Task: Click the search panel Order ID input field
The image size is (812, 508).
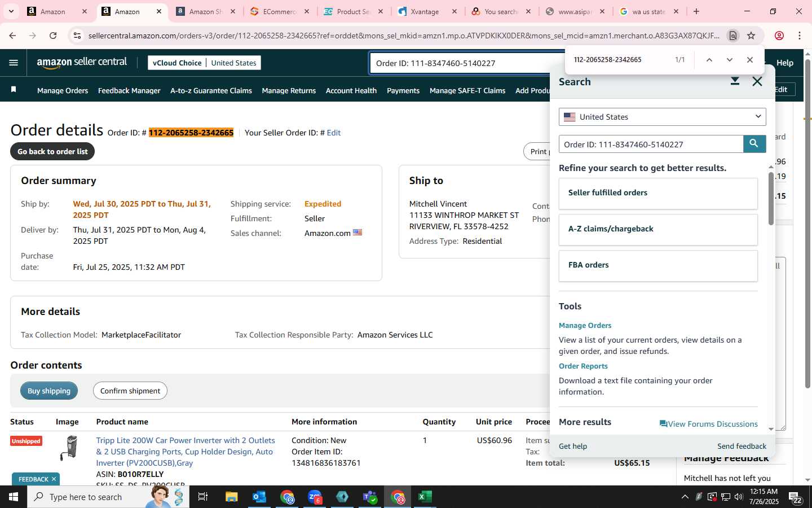Action: 651,144
